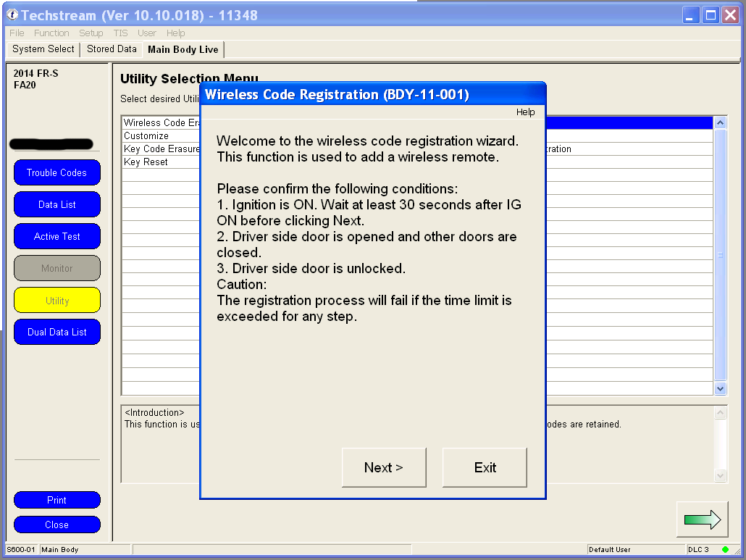Click Next in the registration wizard
This screenshot has width=746, height=560.
pos(384,467)
